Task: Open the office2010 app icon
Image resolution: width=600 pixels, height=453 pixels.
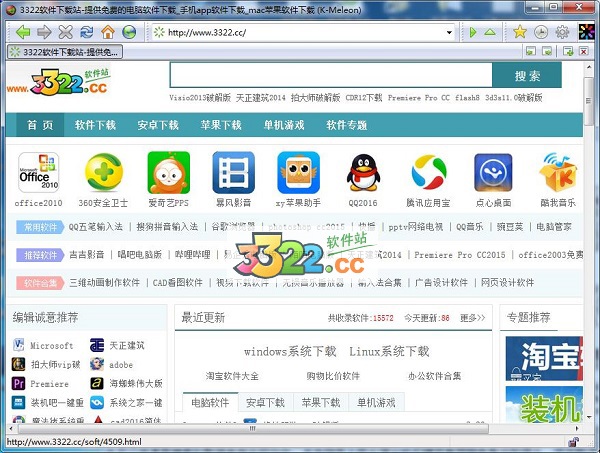Action: point(38,173)
